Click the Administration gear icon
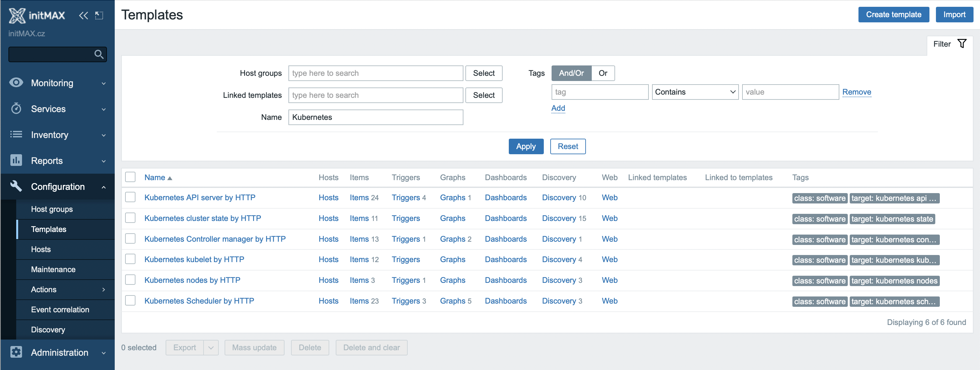 click(16, 352)
